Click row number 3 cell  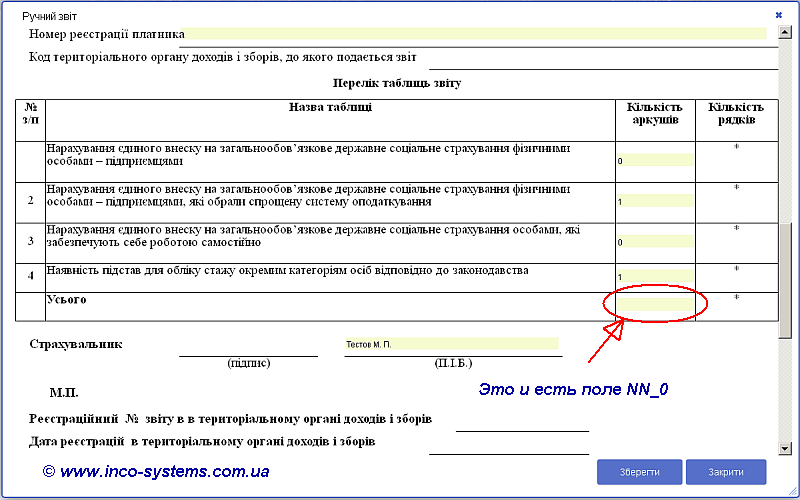click(31, 241)
